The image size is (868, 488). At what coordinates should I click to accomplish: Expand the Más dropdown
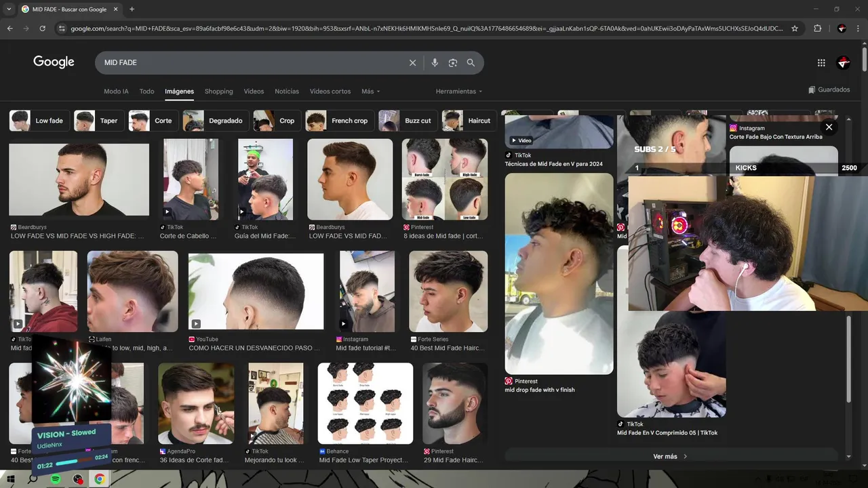[370, 91]
